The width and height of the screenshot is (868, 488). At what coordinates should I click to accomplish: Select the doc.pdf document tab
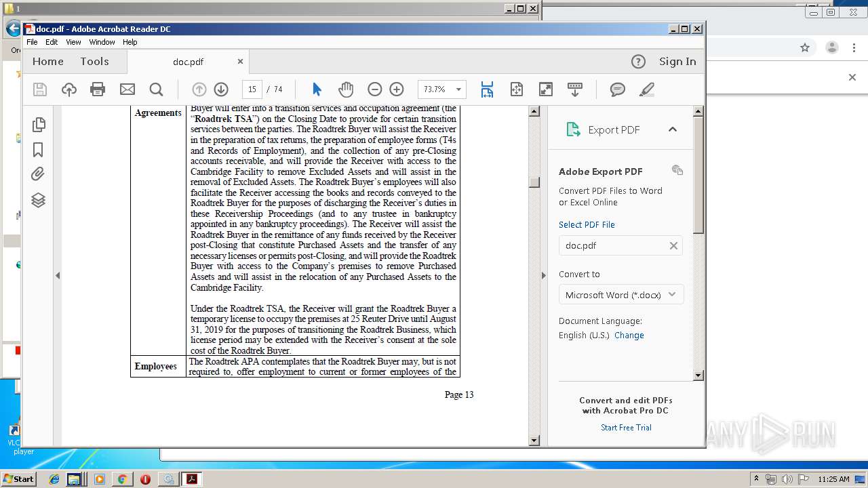click(189, 62)
